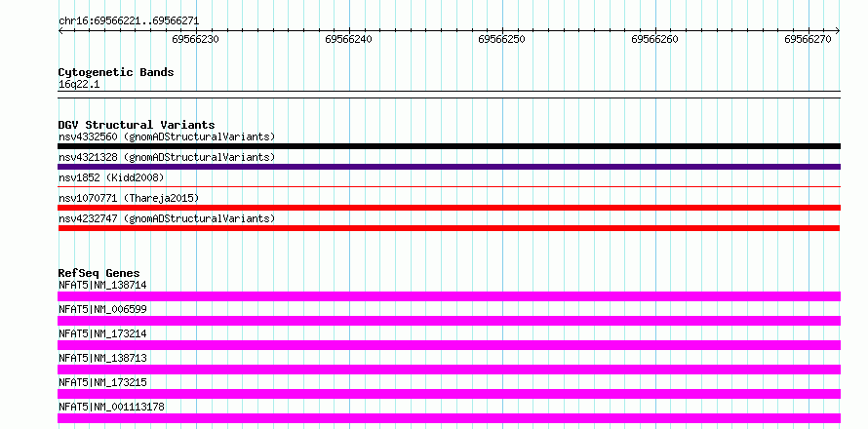Click the magenta NM_173214 transcript bar

pyautogui.click(x=449, y=345)
